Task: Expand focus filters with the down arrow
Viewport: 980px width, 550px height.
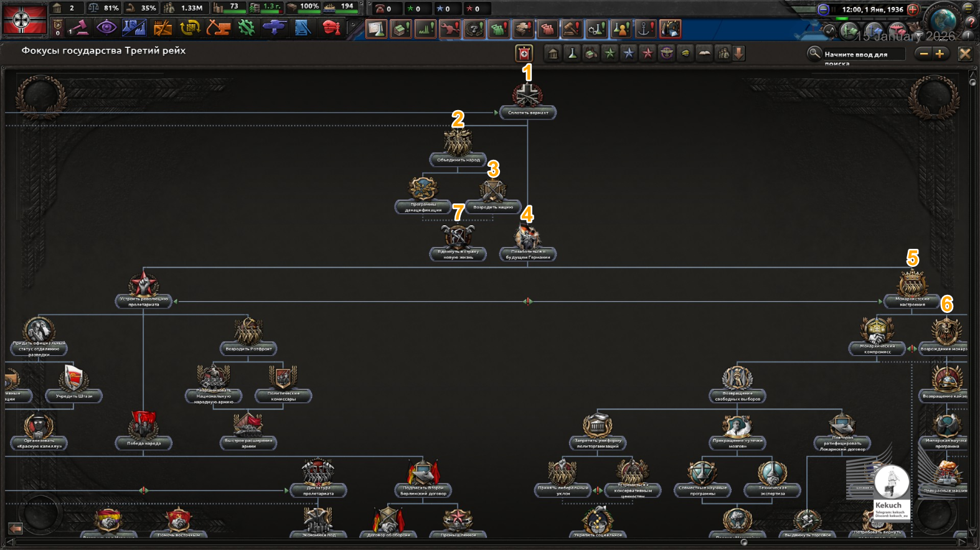Action: pyautogui.click(x=739, y=54)
